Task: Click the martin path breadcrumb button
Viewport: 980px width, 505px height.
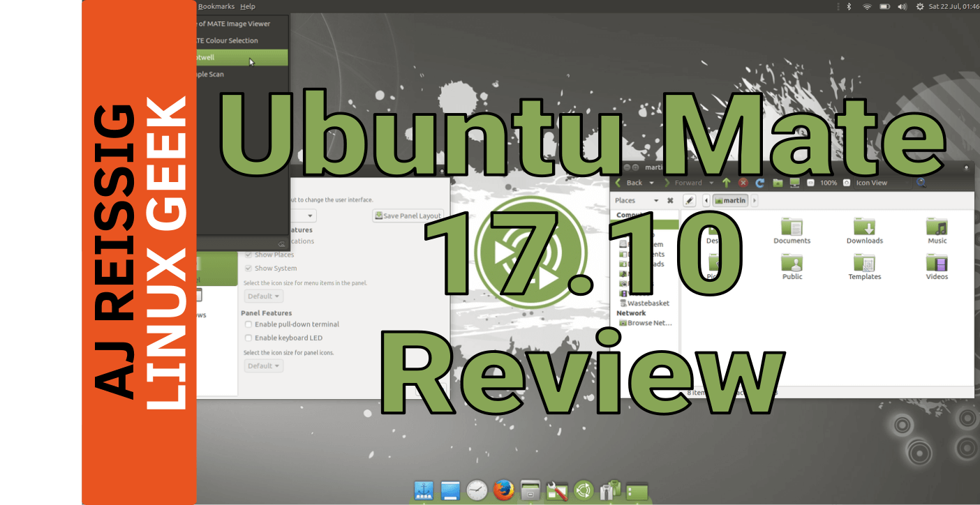Action: (730, 200)
